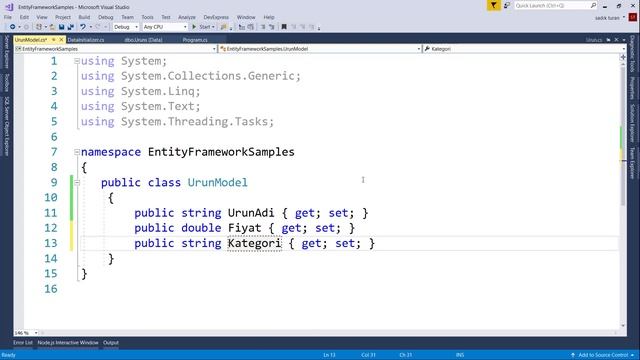Image resolution: width=640 pixels, height=360 pixels.
Task: Open the Error List panel tab
Action: pyautogui.click(x=23, y=343)
